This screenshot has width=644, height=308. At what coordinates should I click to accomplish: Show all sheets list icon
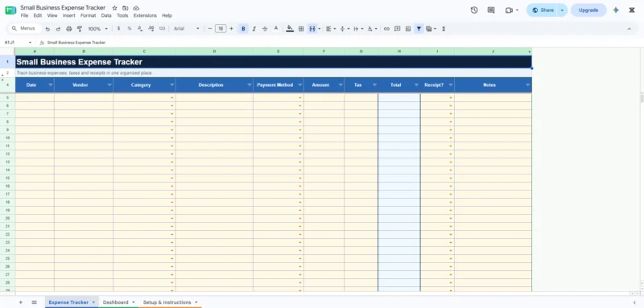click(x=34, y=302)
